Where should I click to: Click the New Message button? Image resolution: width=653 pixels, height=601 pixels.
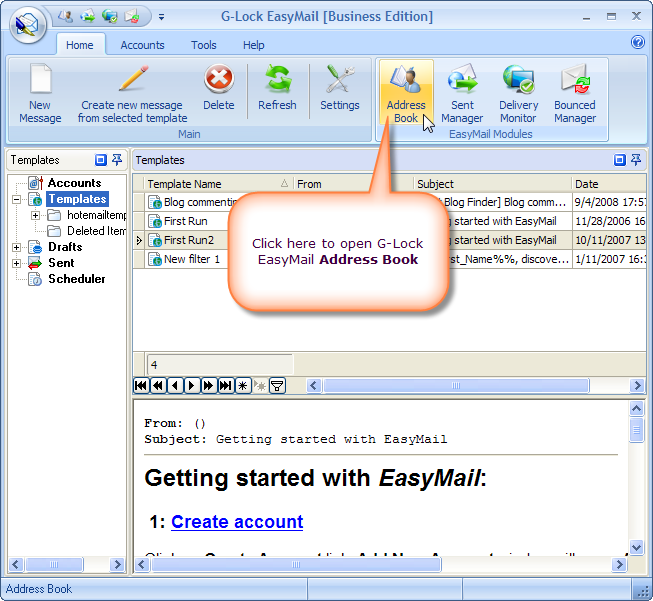pyautogui.click(x=40, y=94)
